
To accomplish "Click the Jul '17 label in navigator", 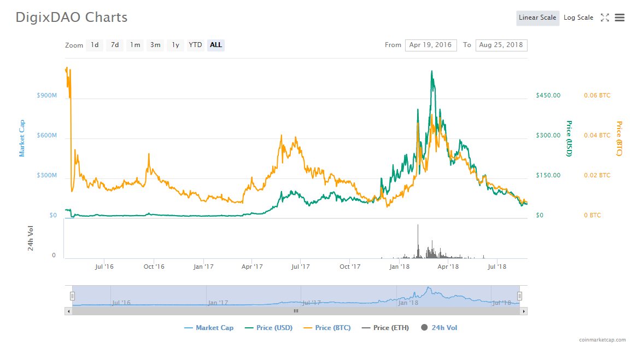I will [311, 303].
